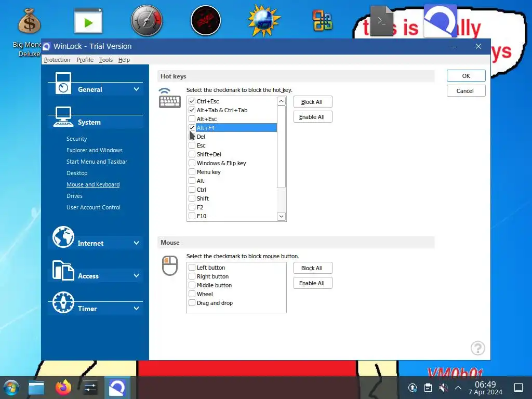The image size is (532, 399).
Task: Click hot keys list scroll down arrow
Action: [281, 216]
